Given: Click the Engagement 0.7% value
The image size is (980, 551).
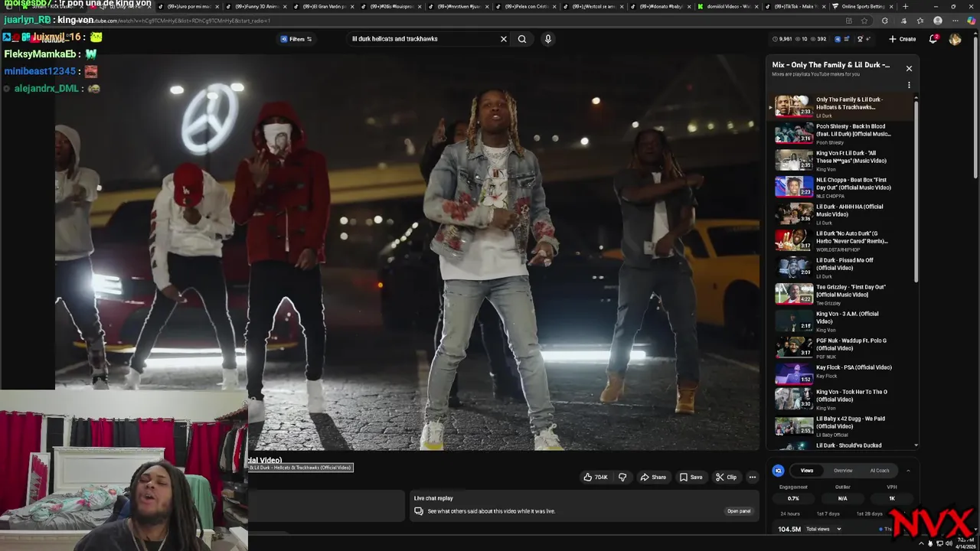Looking at the screenshot, I should point(793,498).
